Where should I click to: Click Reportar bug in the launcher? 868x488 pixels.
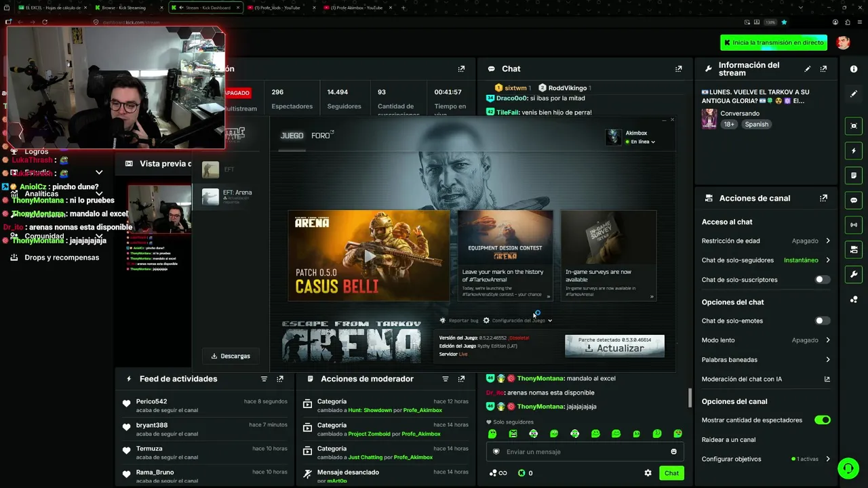459,321
